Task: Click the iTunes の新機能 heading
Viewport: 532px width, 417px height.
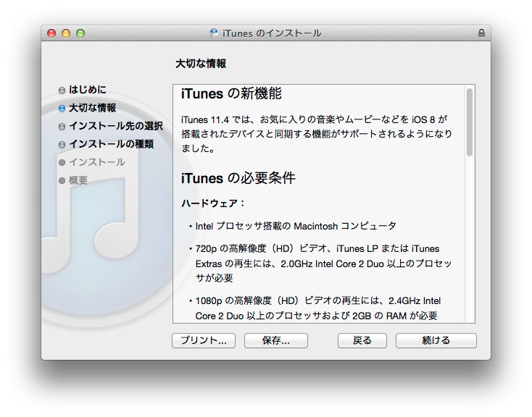Action: click(231, 93)
